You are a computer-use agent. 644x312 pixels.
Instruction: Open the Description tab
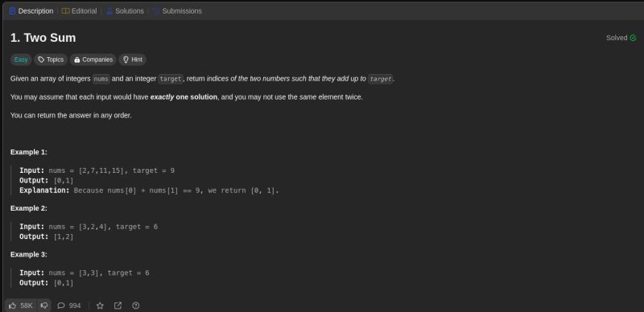click(31, 11)
